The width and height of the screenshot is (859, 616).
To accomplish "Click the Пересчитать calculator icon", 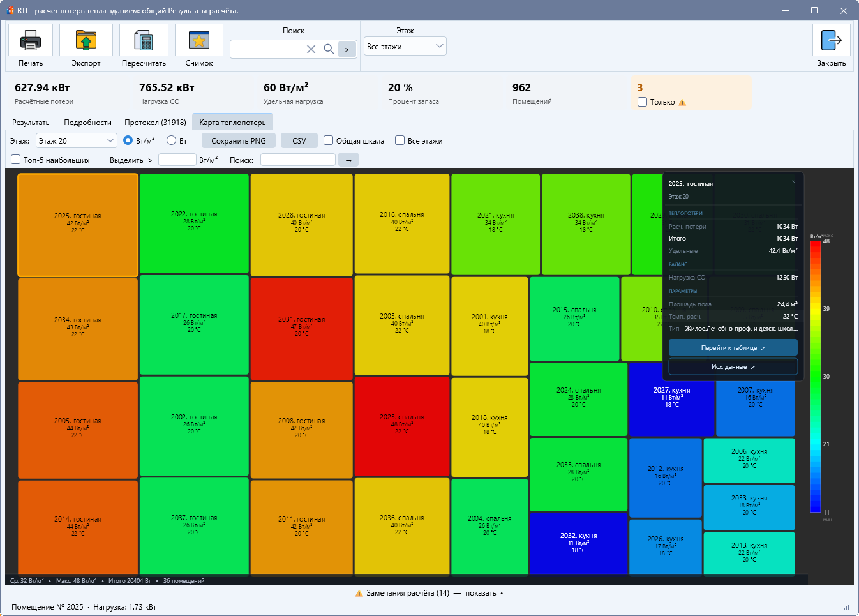I will [144, 41].
